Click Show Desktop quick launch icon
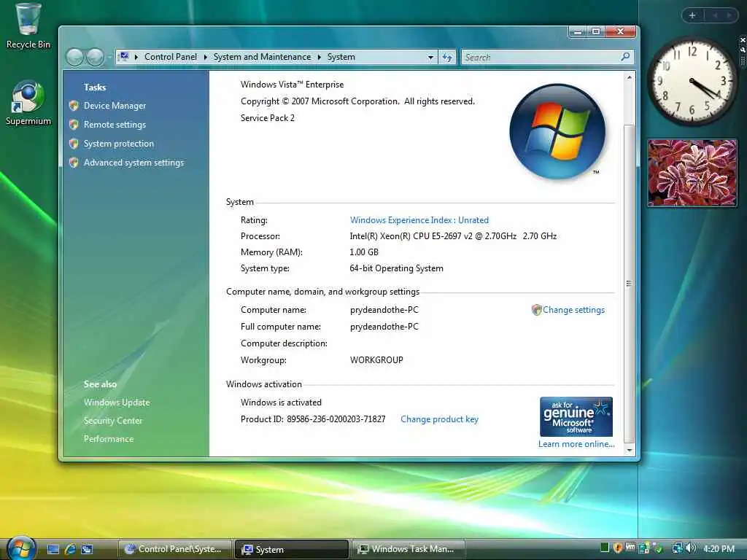The width and height of the screenshot is (747, 560). [53, 550]
